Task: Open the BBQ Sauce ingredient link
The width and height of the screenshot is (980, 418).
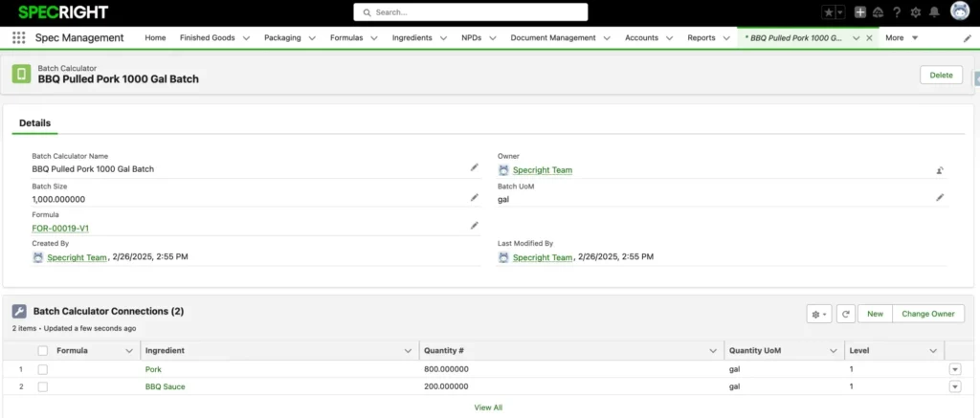Action: click(165, 386)
